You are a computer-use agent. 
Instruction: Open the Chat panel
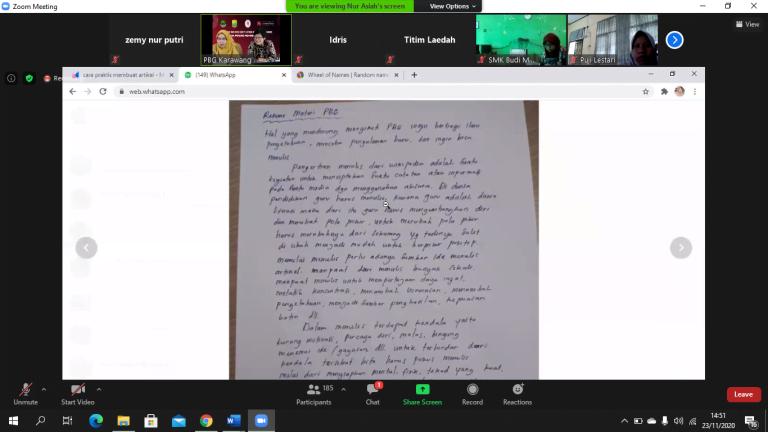pos(372,393)
